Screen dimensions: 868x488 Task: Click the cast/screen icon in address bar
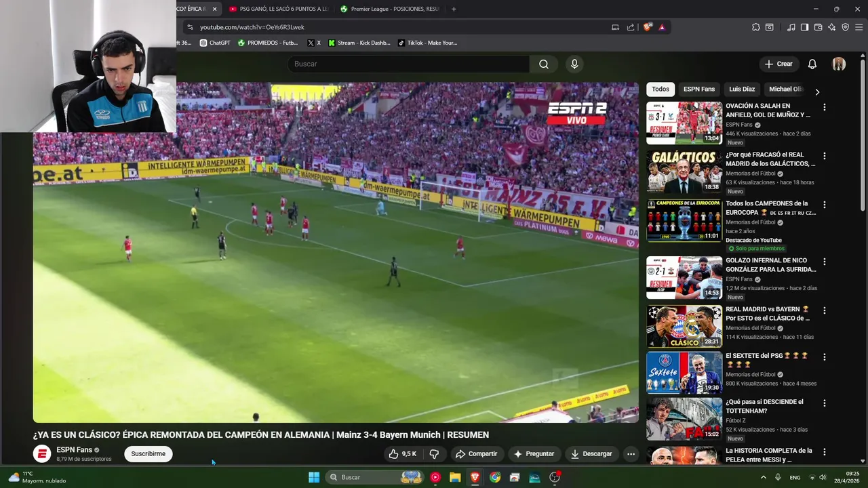[615, 27]
